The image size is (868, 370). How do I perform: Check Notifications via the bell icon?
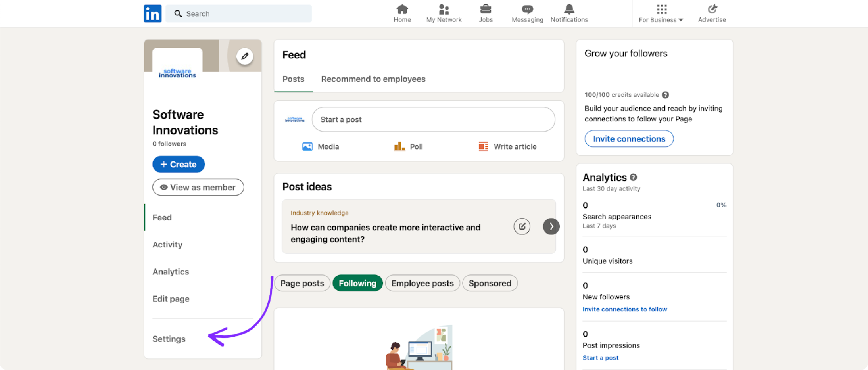[569, 10]
